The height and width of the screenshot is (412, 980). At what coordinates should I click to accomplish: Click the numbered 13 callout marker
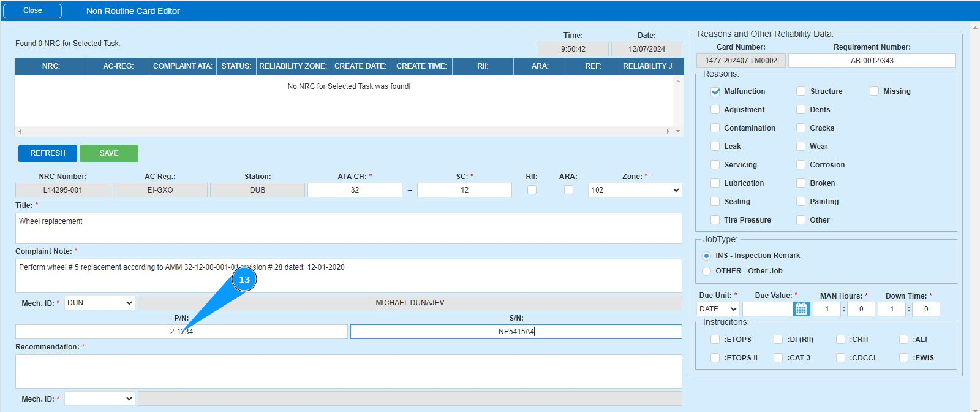[x=244, y=280]
